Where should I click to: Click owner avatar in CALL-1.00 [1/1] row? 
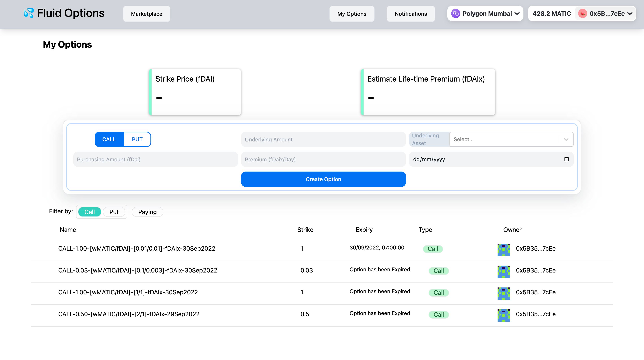click(504, 293)
